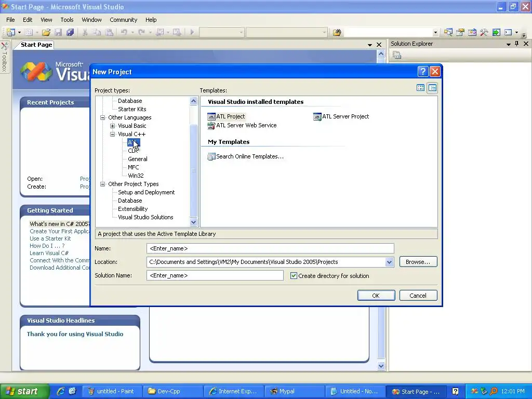532x399 pixels.
Task: Click the Cut toolbar icon
Action: (85, 32)
